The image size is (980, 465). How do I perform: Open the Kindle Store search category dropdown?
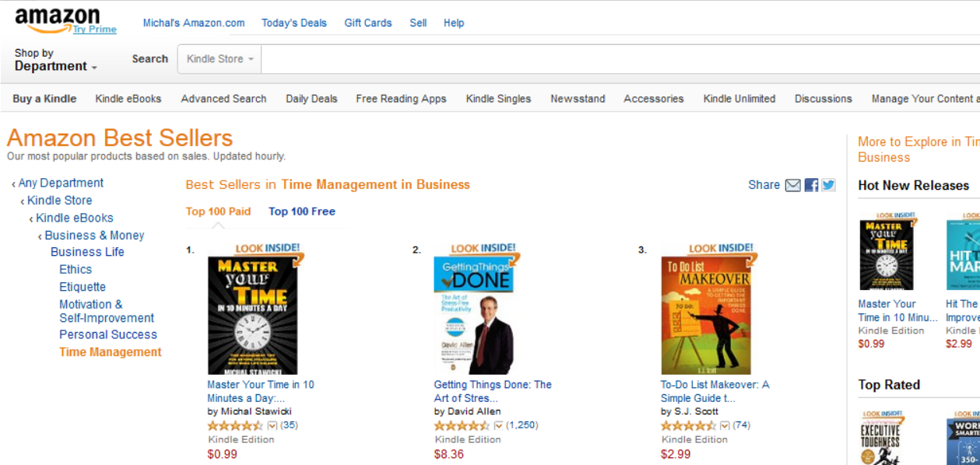pyautogui.click(x=220, y=59)
